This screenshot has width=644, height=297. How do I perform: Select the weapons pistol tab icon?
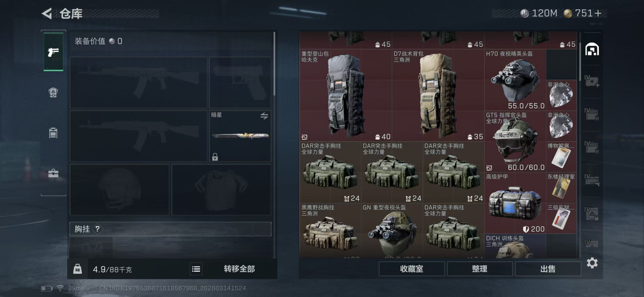(x=53, y=52)
